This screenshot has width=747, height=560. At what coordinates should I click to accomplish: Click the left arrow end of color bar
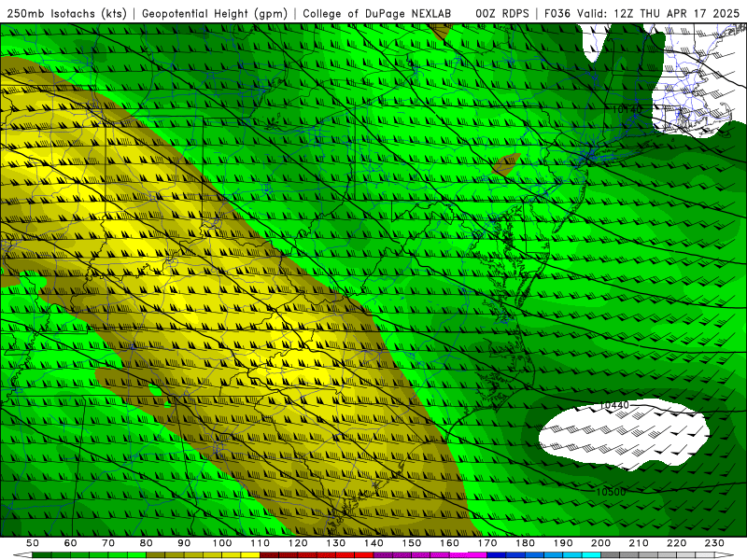click(x=22, y=555)
